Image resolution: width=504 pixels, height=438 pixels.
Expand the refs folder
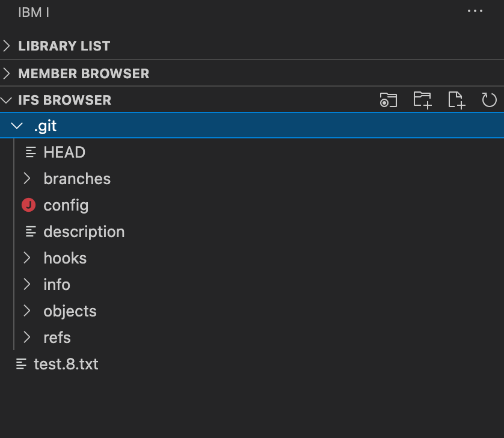[x=27, y=338]
